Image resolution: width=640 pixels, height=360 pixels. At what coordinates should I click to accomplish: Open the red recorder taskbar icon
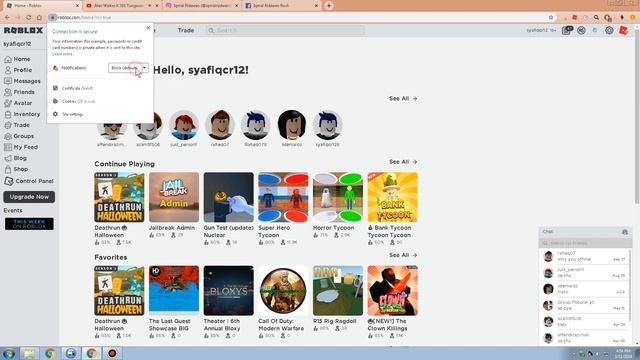tap(112, 353)
